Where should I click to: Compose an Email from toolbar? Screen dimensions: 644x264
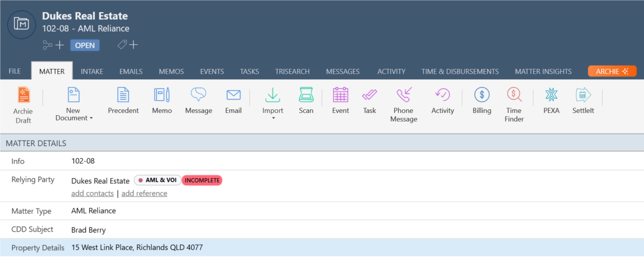pyautogui.click(x=233, y=101)
